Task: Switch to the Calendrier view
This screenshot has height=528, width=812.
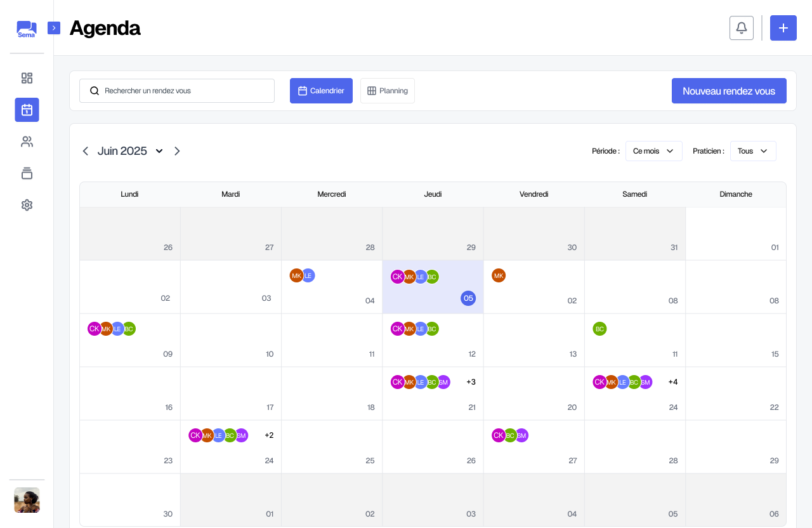Action: coord(321,91)
